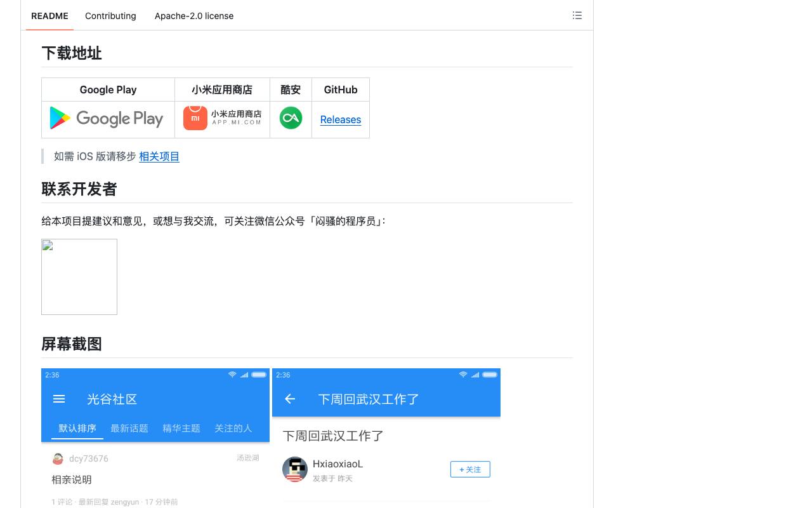Select the 最新话题 tab in the screenshot

(129, 428)
